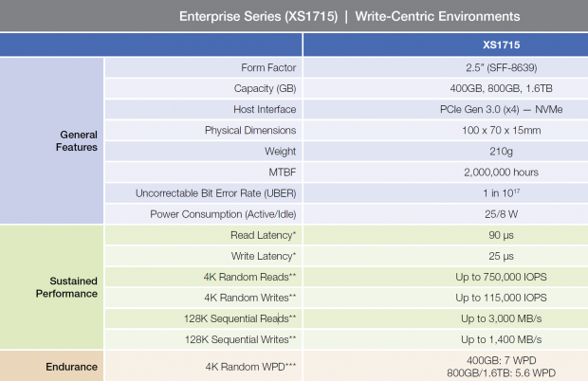Click the 'Form Factor' row label
This screenshot has width=588, height=381.
coord(268,68)
